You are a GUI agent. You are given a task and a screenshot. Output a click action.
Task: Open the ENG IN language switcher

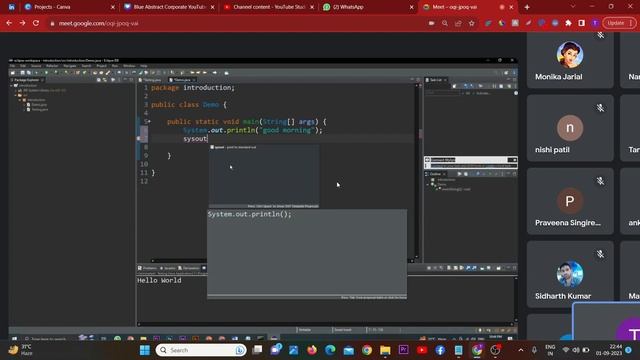tap(550, 350)
